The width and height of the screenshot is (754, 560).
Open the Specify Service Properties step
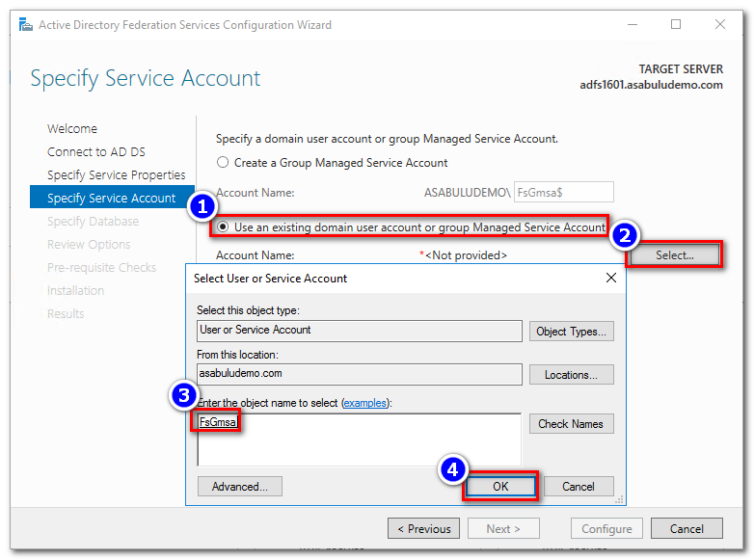coord(117,175)
